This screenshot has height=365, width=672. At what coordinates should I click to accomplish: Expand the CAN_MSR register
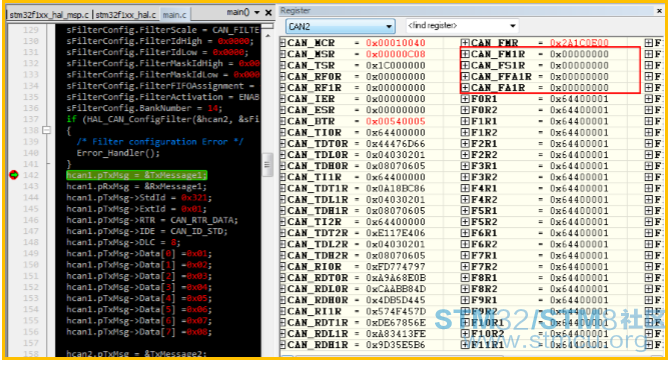(283, 54)
